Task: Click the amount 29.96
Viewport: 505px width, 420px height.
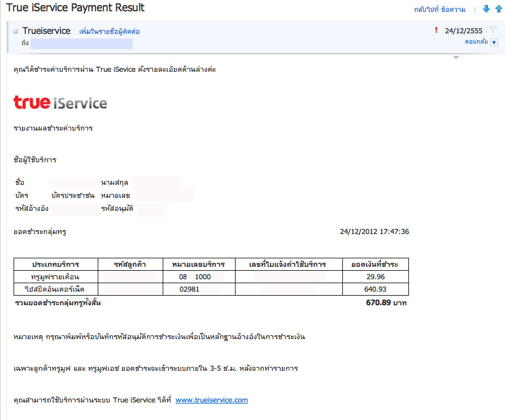Action: (376, 277)
